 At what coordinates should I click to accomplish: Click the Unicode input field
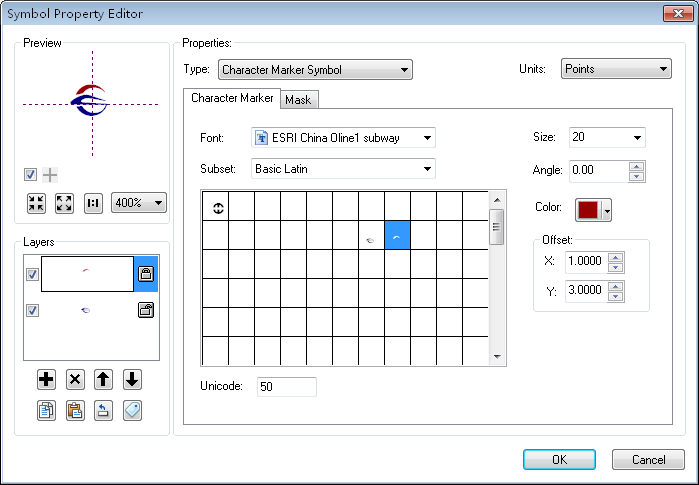pyautogui.click(x=287, y=386)
